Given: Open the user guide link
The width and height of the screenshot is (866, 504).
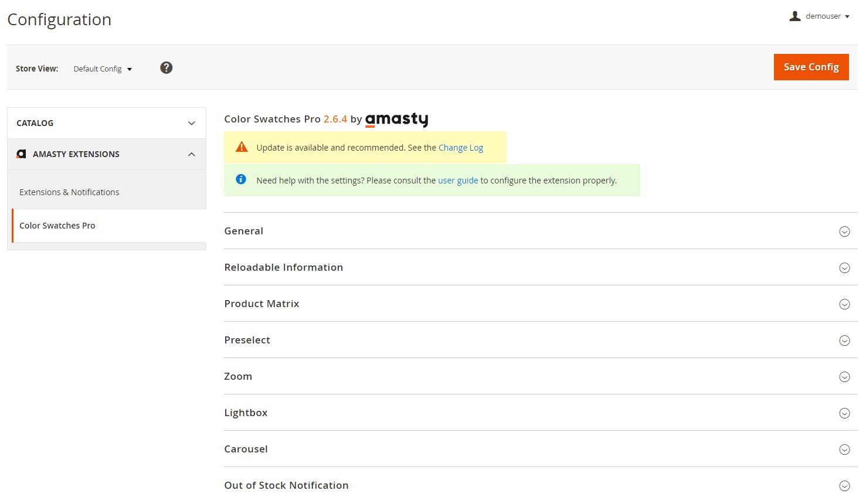Looking at the screenshot, I should coord(458,181).
